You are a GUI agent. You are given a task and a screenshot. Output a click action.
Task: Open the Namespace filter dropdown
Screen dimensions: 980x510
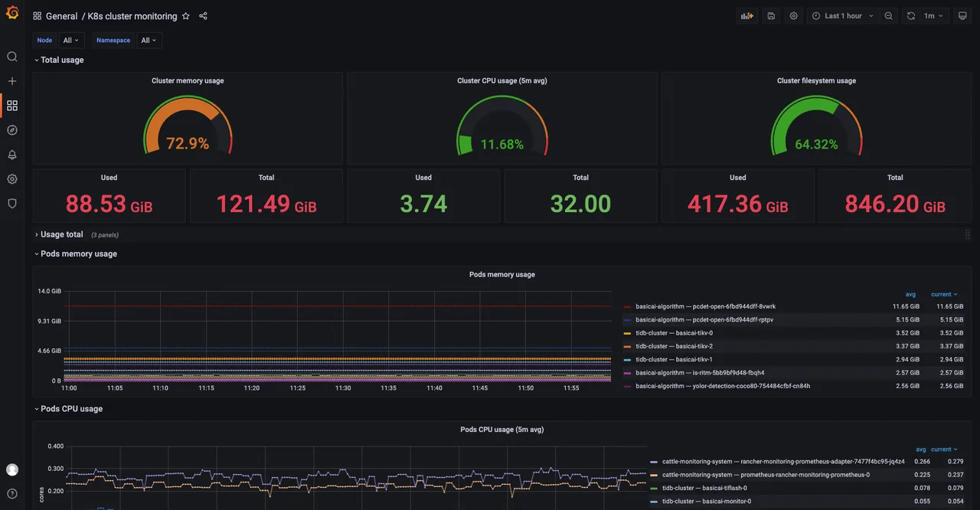click(149, 40)
